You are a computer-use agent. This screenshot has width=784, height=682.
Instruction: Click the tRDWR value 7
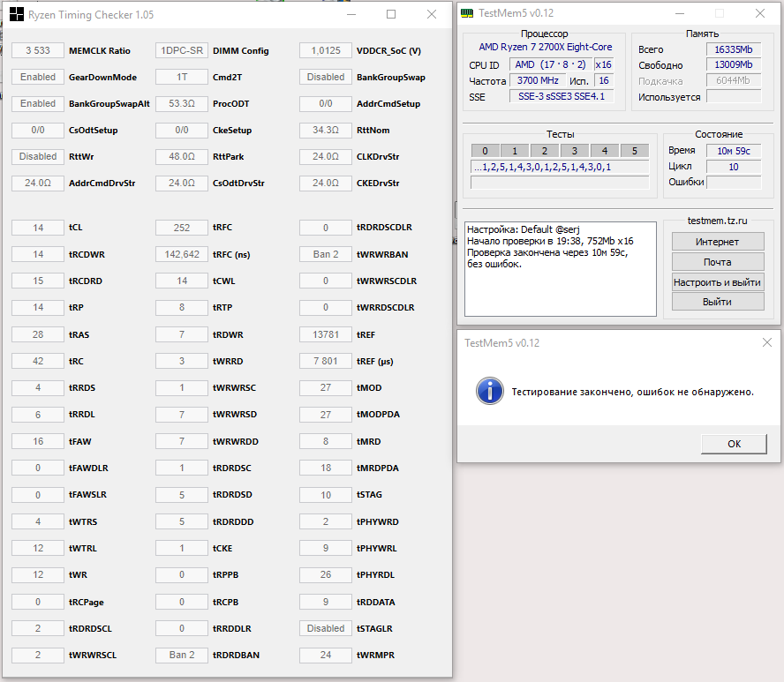[x=182, y=334]
